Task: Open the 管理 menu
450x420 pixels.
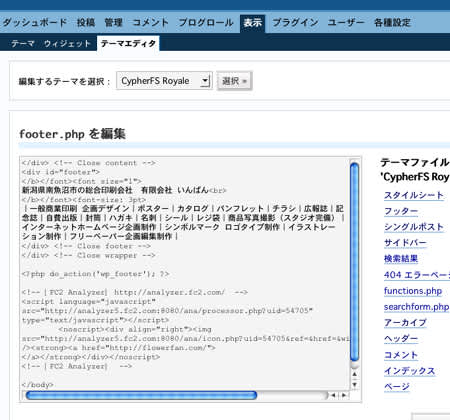Action: (114, 23)
